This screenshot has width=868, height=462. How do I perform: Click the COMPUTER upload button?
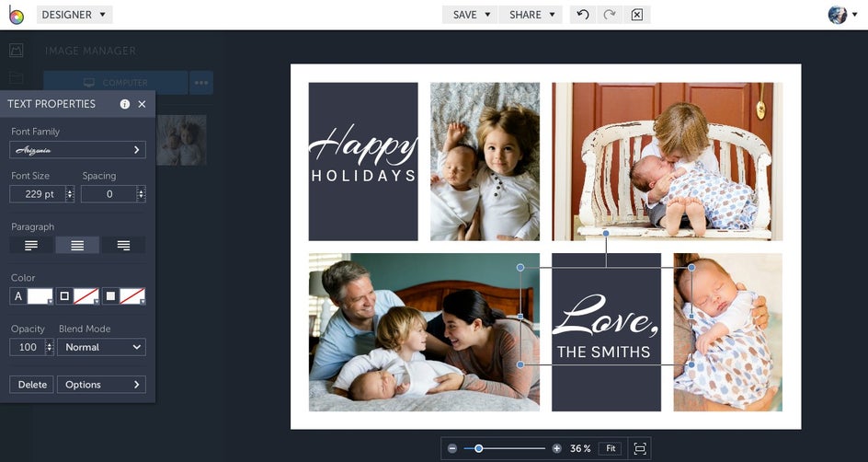[x=116, y=83]
